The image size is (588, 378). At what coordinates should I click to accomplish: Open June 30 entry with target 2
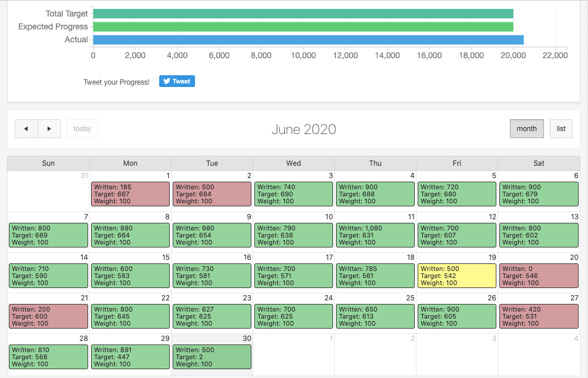[212, 357]
